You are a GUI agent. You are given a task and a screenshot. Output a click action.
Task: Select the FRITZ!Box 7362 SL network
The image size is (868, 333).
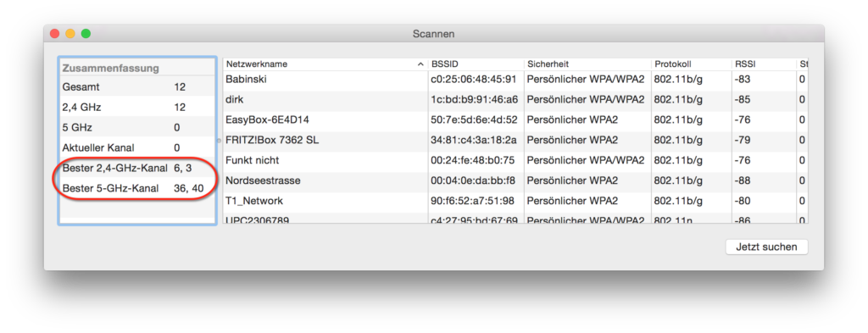tap(515, 141)
